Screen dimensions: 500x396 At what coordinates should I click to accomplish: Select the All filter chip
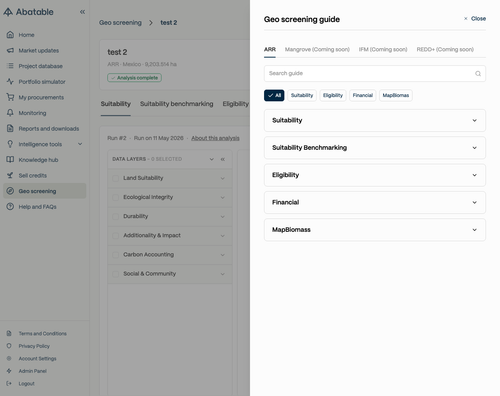tap(274, 95)
